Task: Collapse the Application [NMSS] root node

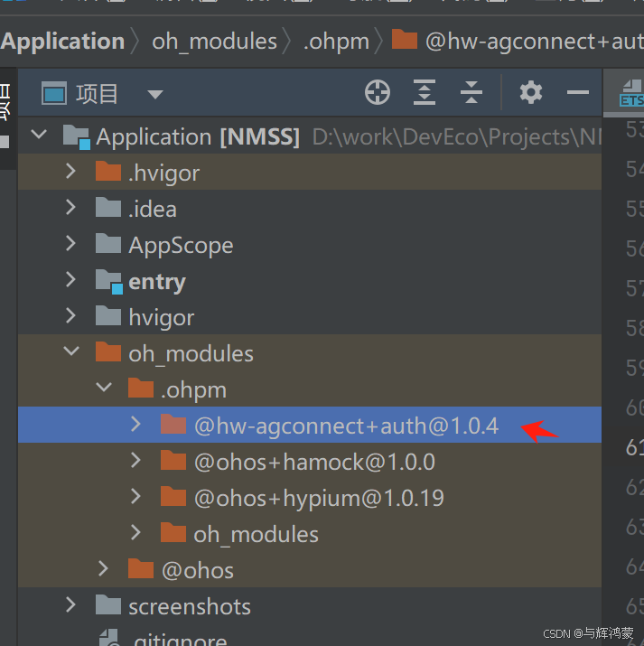Action: coord(39,135)
